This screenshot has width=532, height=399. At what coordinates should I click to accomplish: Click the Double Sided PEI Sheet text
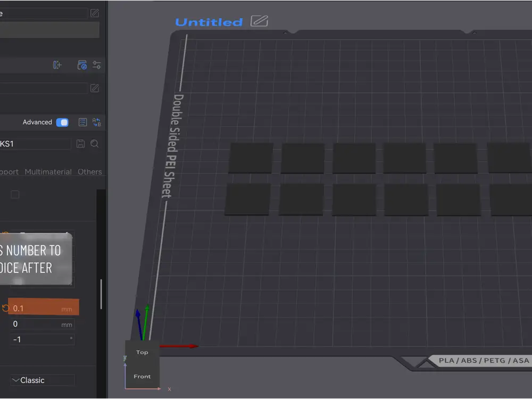173,146
